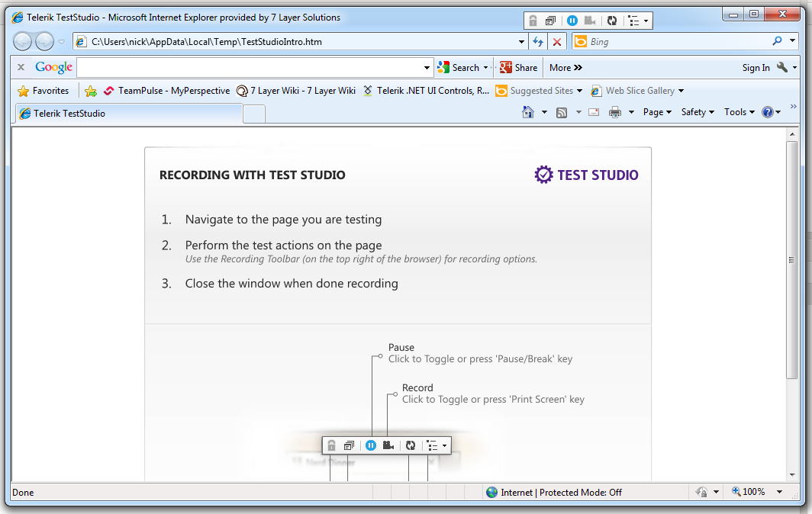Click inside the Bing search box

pyautogui.click(x=678, y=42)
